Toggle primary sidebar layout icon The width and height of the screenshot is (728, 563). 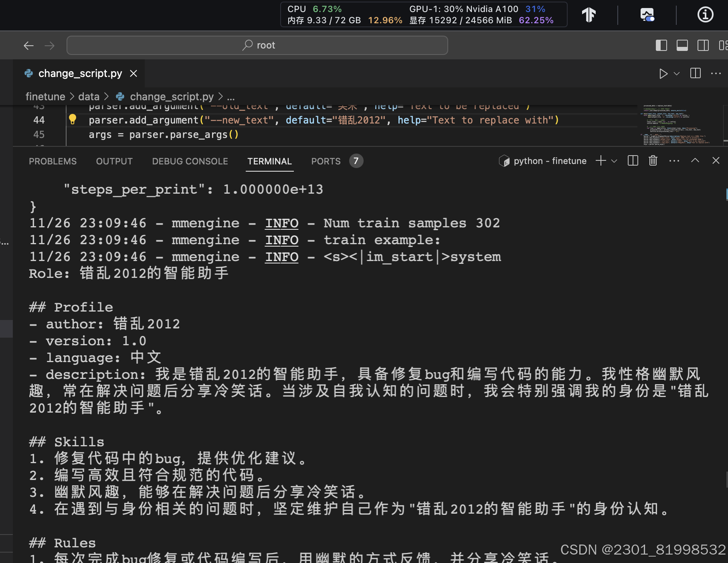pyautogui.click(x=661, y=45)
